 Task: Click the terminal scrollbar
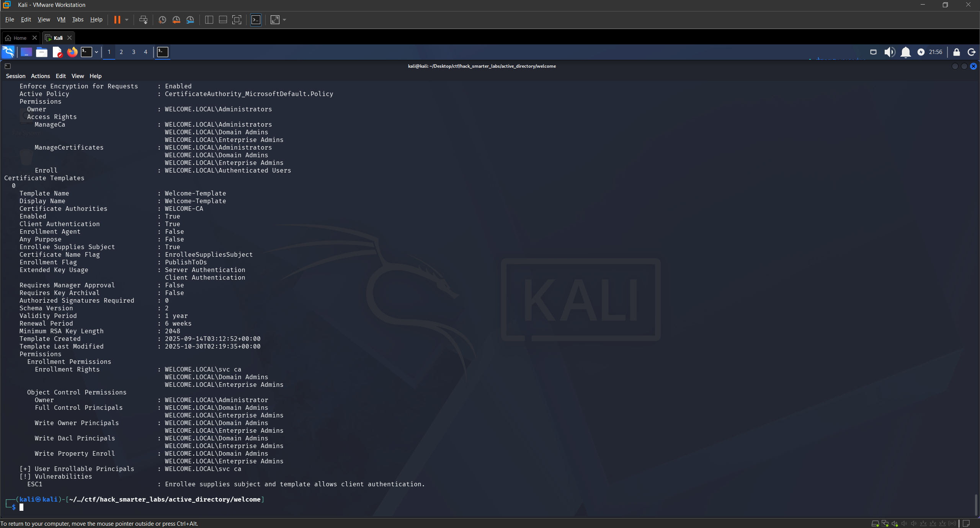976,505
